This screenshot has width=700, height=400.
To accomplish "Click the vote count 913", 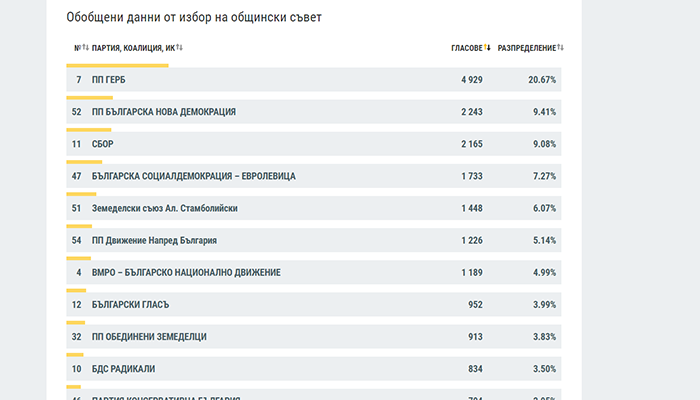I will point(475,337).
